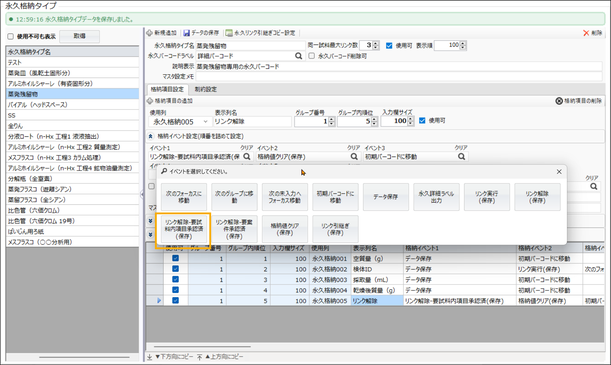Select ばいじん用ろ紙 in the list

[72, 231]
